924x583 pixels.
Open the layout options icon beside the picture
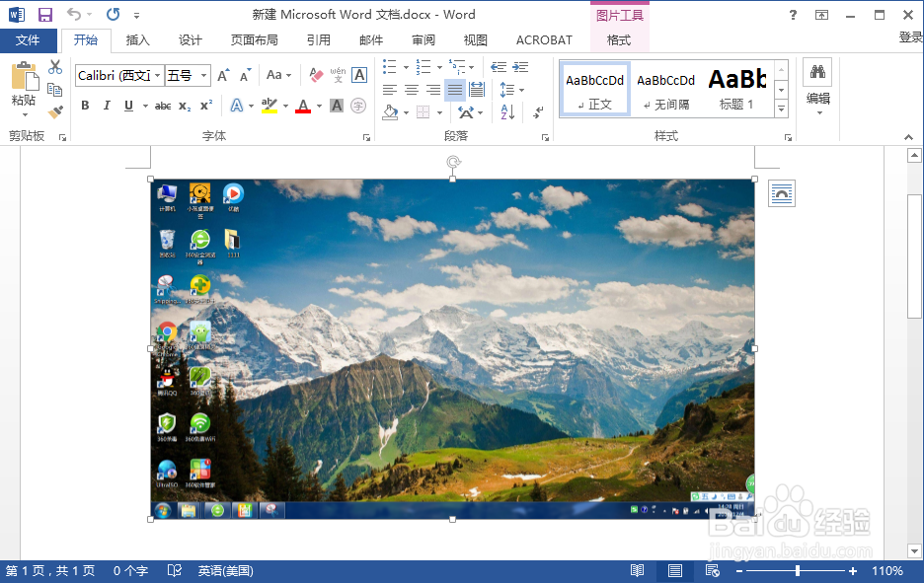[781, 194]
